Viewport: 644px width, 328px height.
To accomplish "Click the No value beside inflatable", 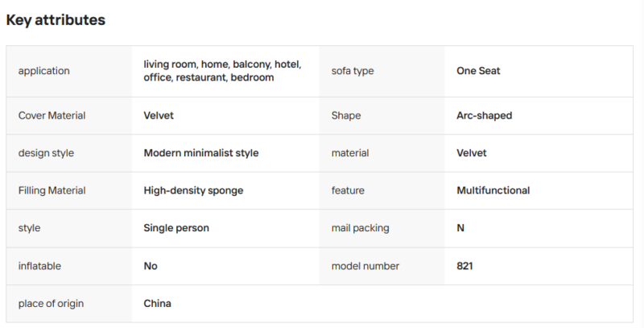I will (151, 266).
